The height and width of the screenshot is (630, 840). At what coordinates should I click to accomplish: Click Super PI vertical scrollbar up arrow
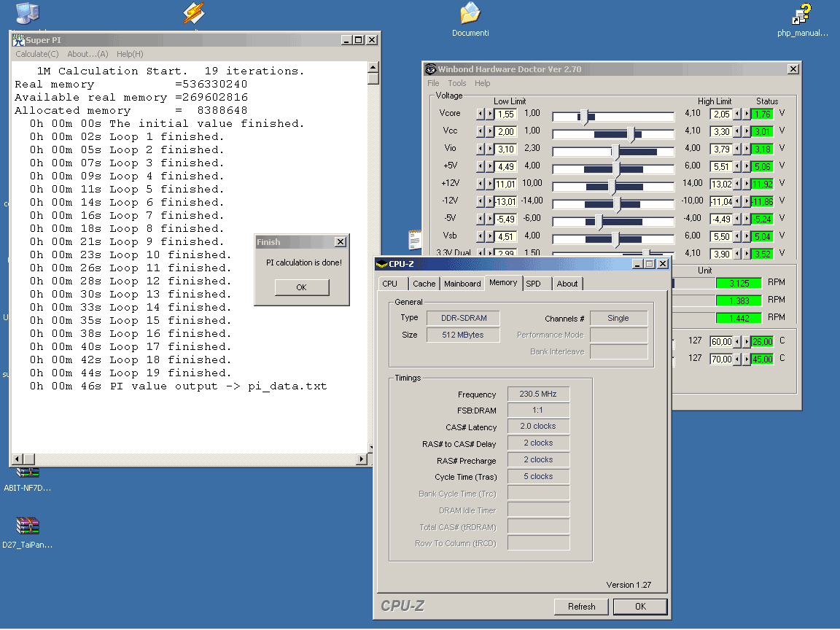click(x=373, y=67)
